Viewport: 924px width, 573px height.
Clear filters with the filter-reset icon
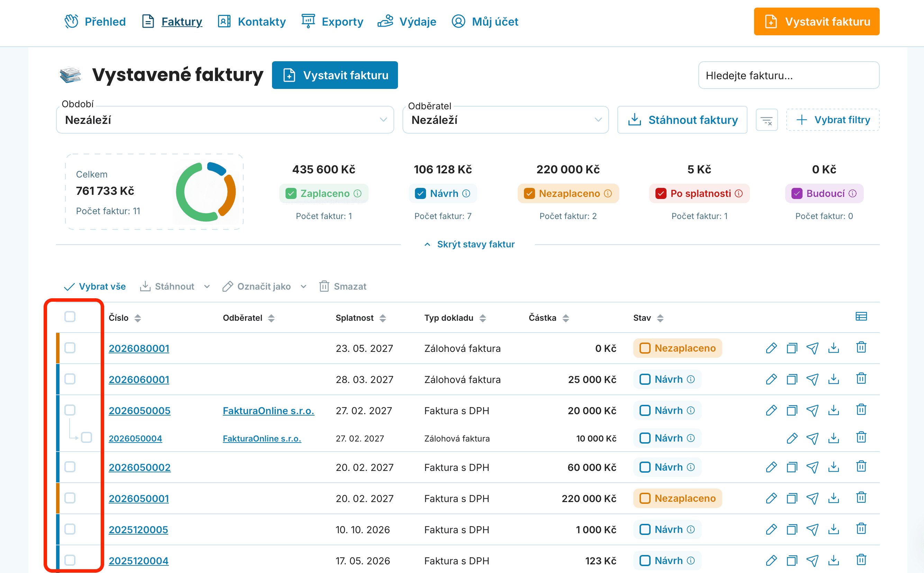pos(766,120)
